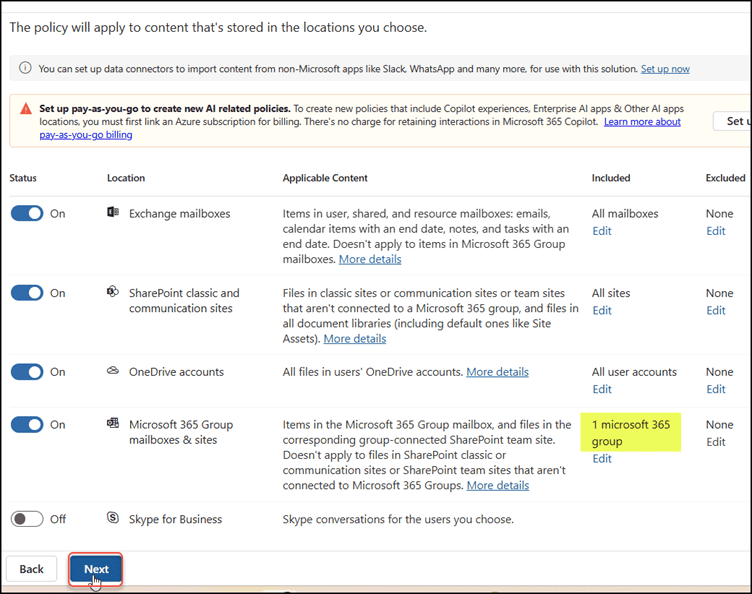The width and height of the screenshot is (752, 594).
Task: Enable the Skype for Business toggle
Action: pyautogui.click(x=27, y=519)
